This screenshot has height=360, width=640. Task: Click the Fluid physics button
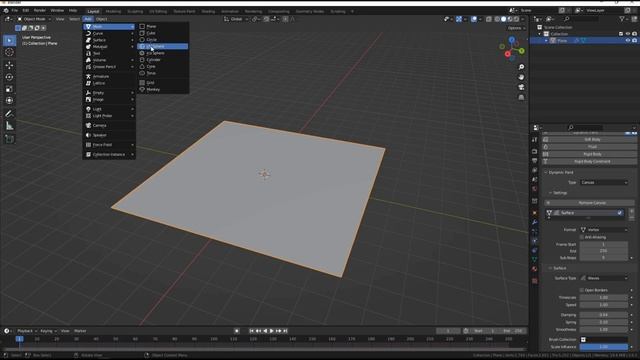click(x=590, y=147)
